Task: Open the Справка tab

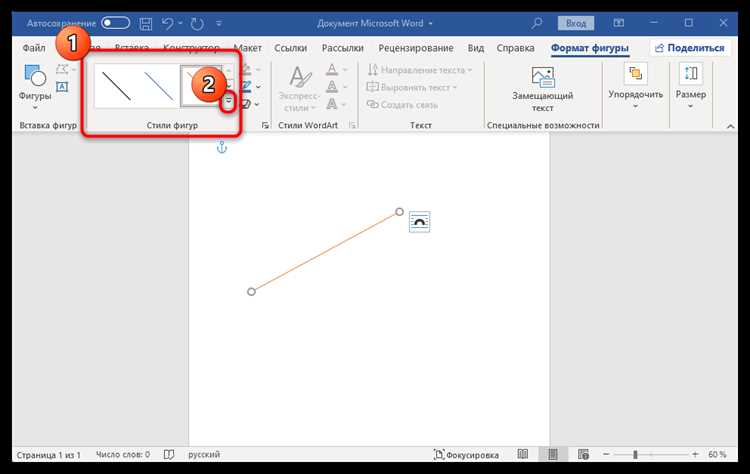Action: [x=515, y=48]
